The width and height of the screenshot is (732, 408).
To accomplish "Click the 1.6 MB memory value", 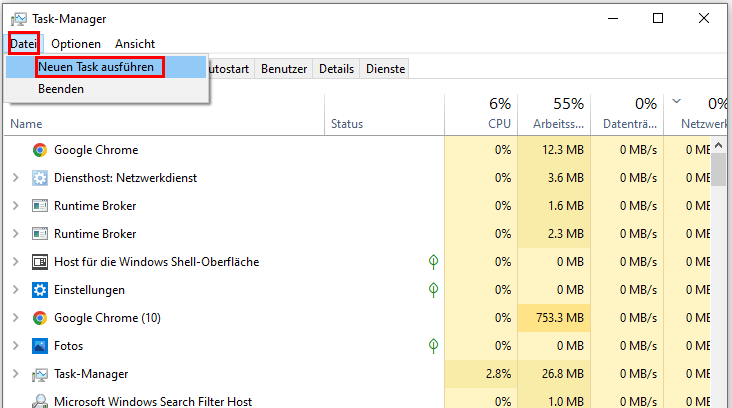I will tap(566, 206).
